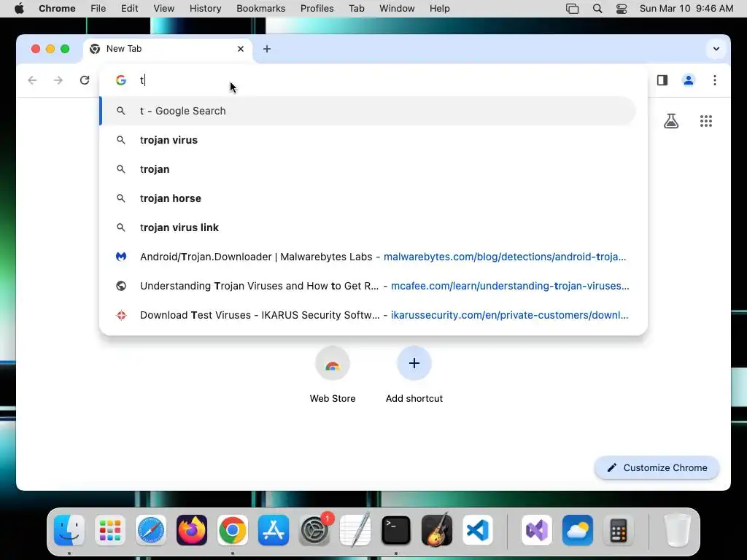This screenshot has width=747, height=560.
Task: Open the Web Store shortcut
Action: 333,376
